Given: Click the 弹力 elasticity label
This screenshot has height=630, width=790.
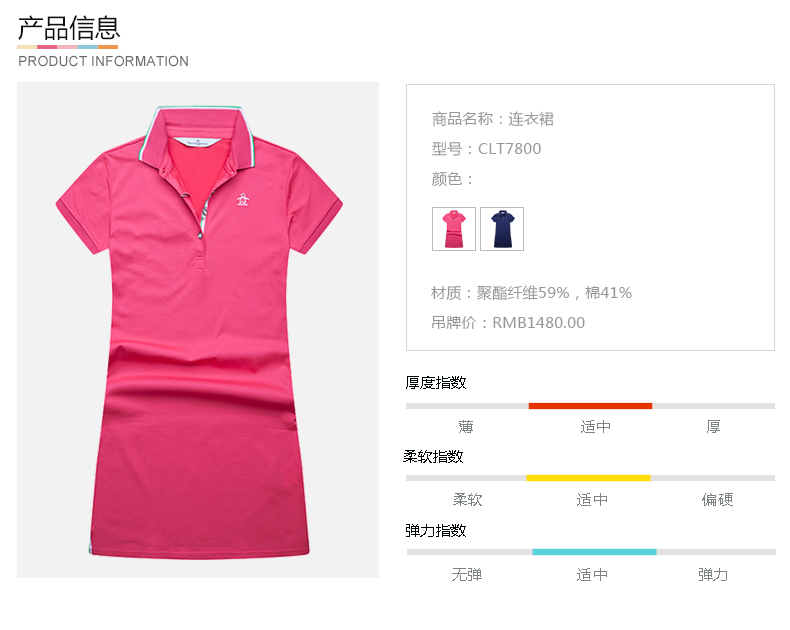Looking at the screenshot, I should click(x=713, y=574).
